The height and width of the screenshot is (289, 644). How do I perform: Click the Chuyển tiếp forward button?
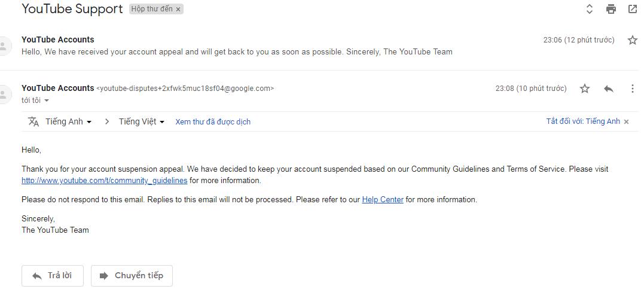[132, 275]
